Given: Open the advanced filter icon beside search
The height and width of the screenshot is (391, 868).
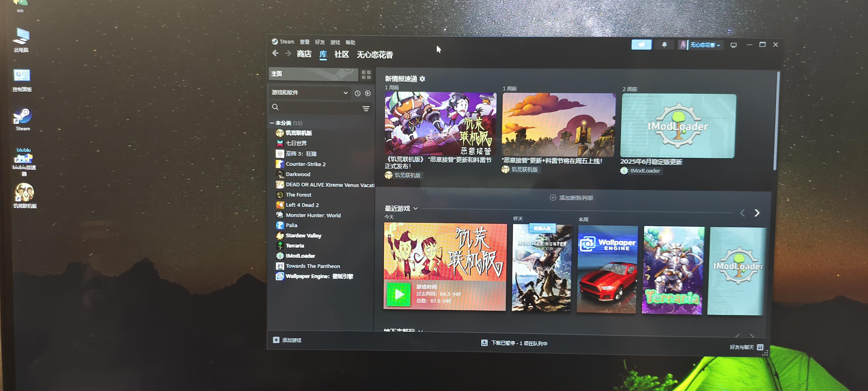Looking at the screenshot, I should tap(366, 108).
